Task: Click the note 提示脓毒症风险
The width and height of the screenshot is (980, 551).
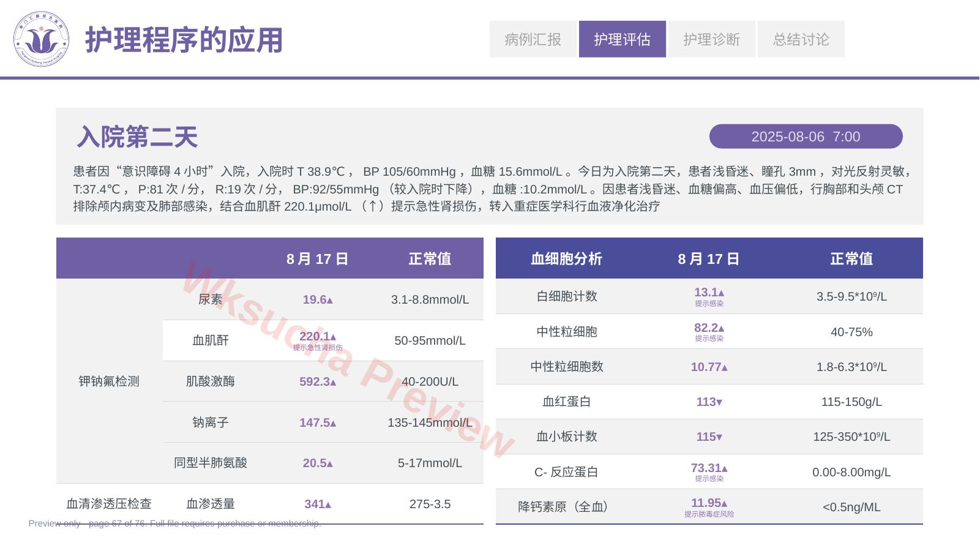Action: [709, 514]
